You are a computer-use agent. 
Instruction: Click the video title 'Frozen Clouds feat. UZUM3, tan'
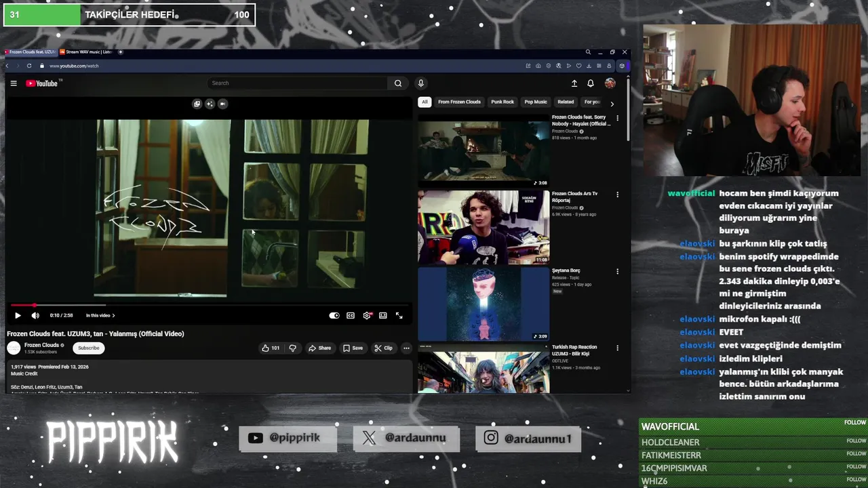click(x=96, y=333)
